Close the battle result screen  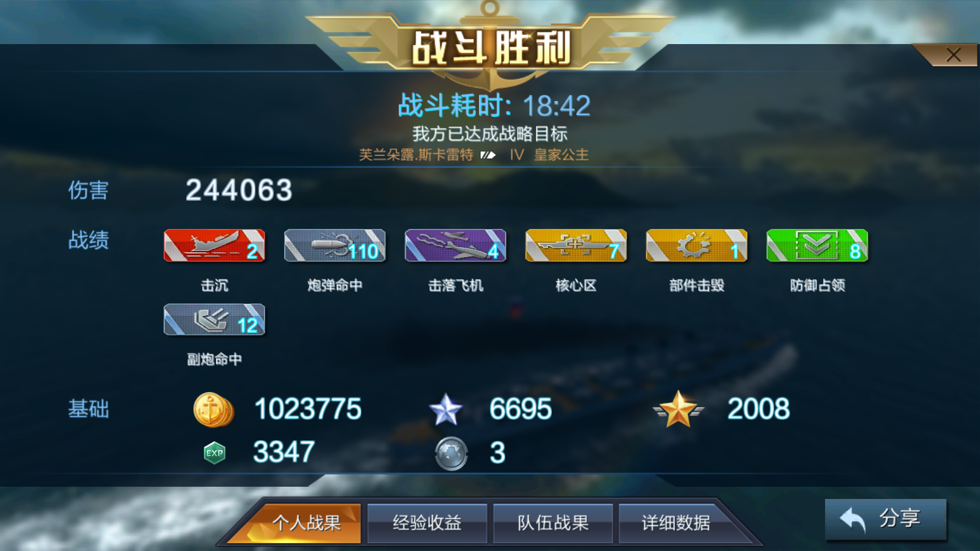(953, 55)
